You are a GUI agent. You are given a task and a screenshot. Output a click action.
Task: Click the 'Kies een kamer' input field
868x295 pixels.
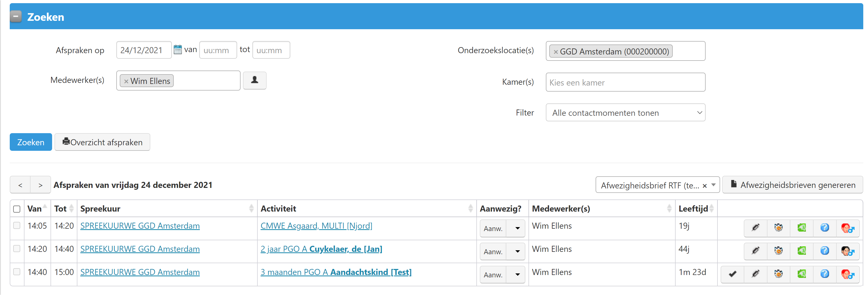(x=625, y=83)
